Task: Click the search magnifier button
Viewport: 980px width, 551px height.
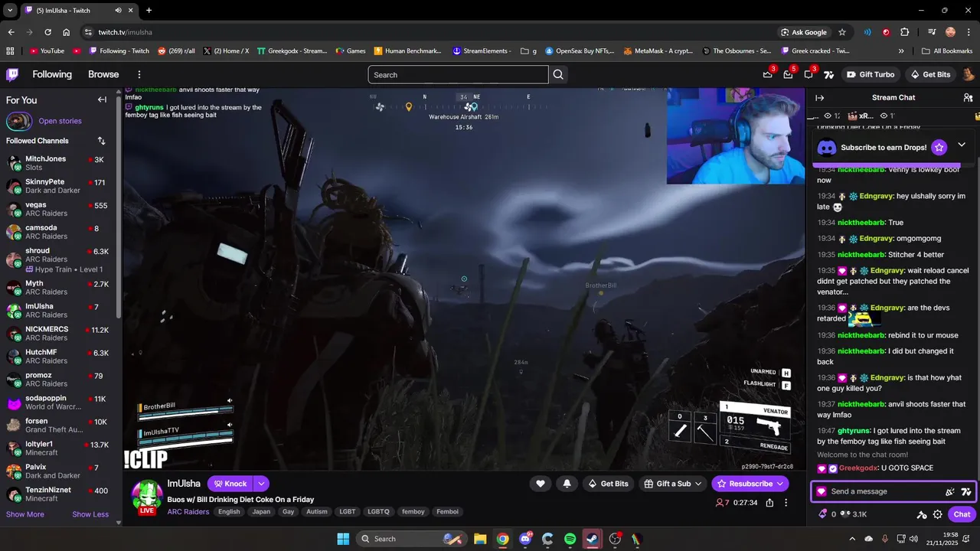Action: click(x=558, y=74)
